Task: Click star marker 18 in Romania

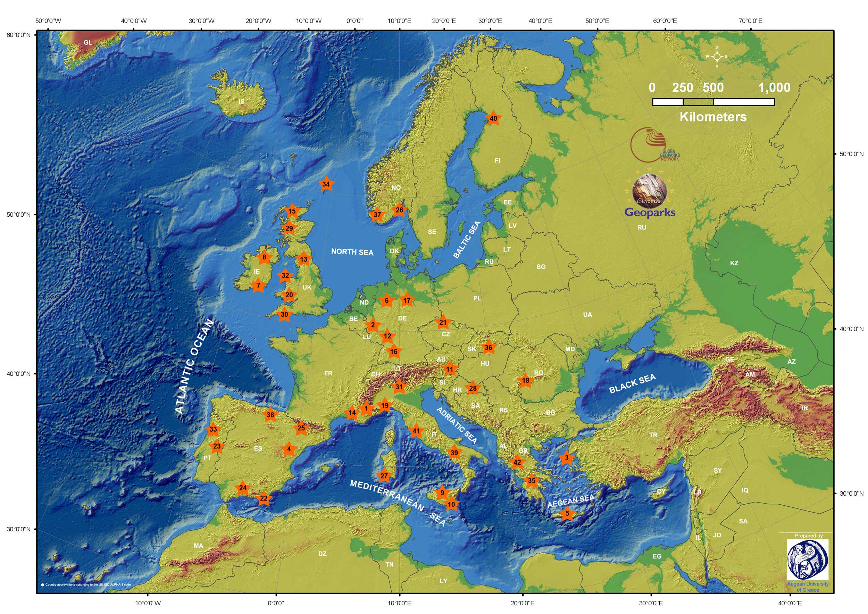Action: (526, 380)
